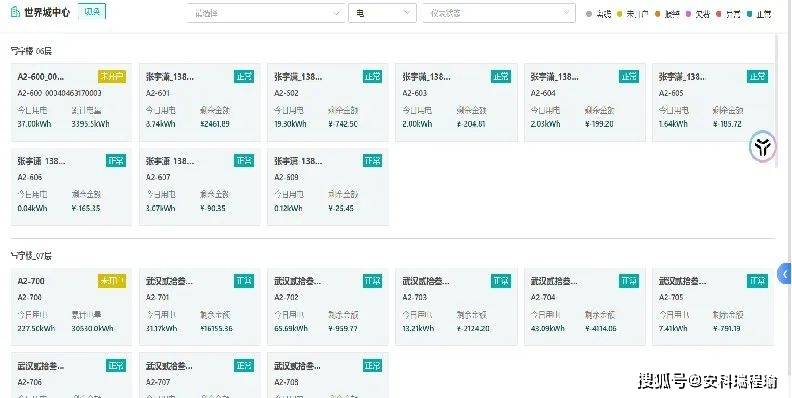Click the 正常 badge on card A2-601
Screen dimensions: 792x398
[x=244, y=76]
